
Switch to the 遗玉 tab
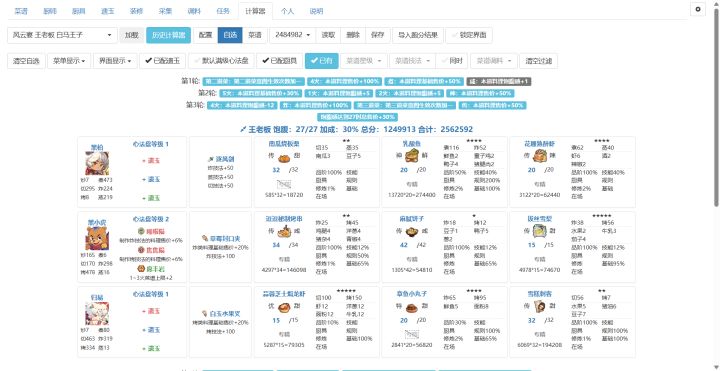pos(107,11)
